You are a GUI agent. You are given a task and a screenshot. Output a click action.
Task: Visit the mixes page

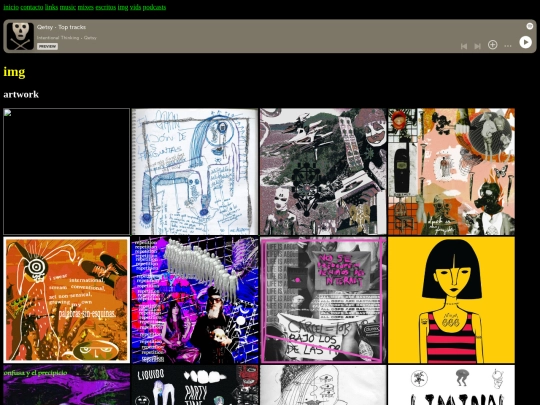pos(85,7)
